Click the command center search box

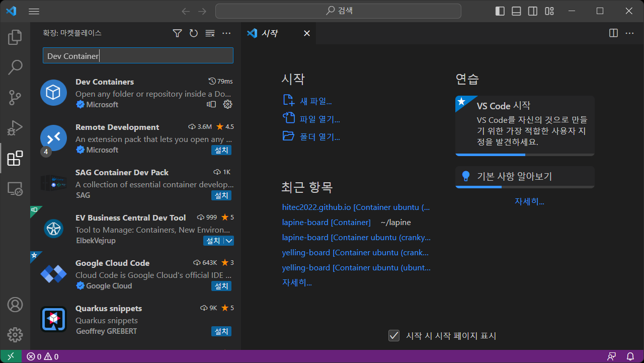coord(338,11)
